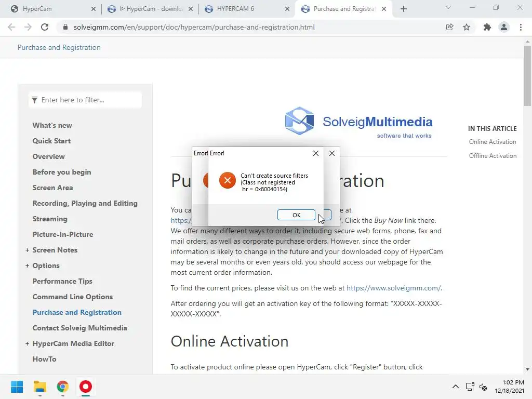Go back to previous page
Image resolution: width=532 pixels, height=399 pixels.
(11, 27)
